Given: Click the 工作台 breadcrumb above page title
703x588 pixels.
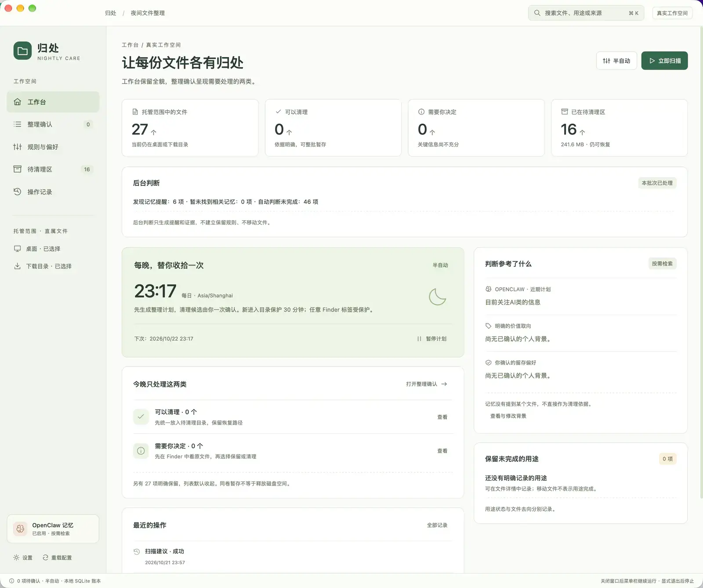Looking at the screenshot, I should [x=130, y=45].
